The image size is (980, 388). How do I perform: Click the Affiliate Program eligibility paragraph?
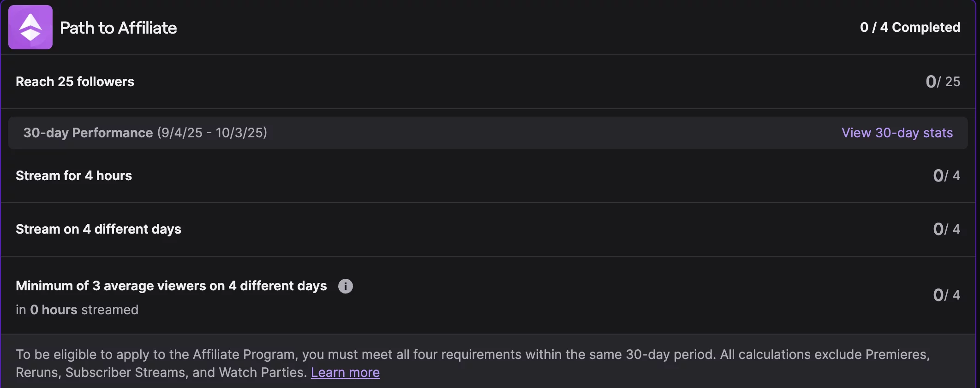(x=472, y=354)
